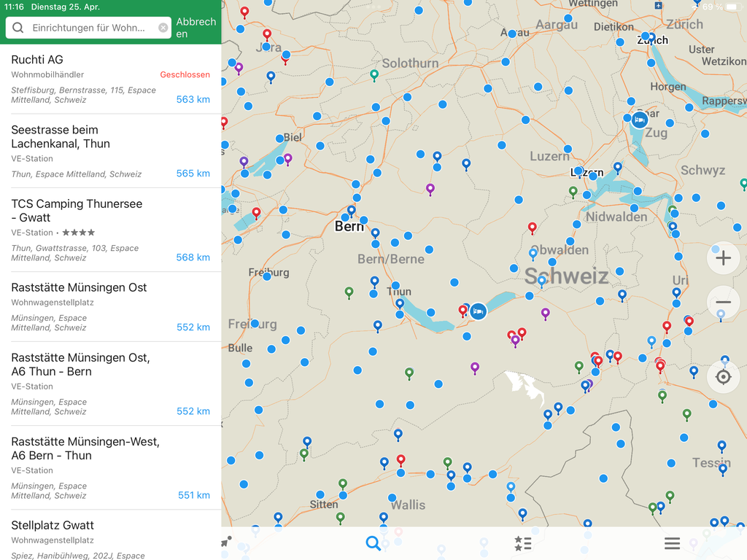Open Raststätte Münsingen Ost, A6 Thun - Bern
747x560 pixels.
(x=111, y=384)
